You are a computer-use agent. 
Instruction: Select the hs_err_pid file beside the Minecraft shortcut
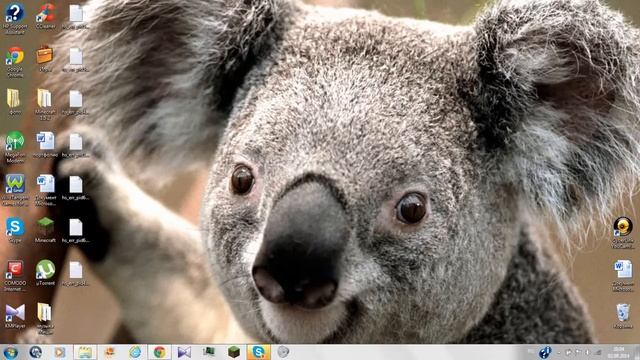76,231
